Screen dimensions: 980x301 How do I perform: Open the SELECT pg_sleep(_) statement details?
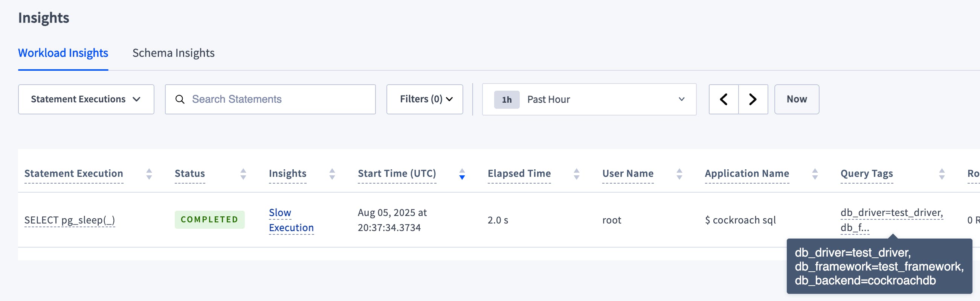(x=70, y=220)
